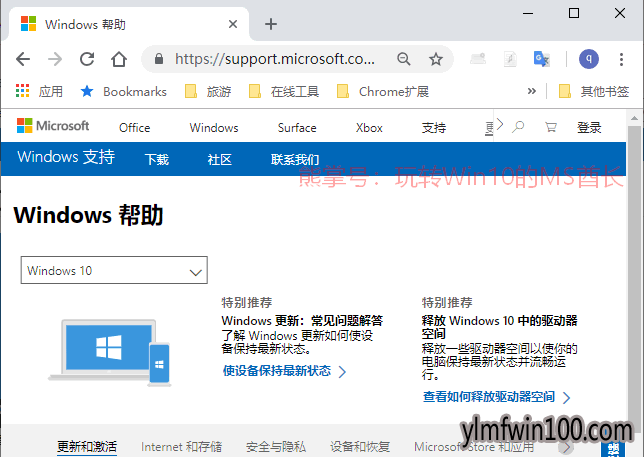Show more bookmarks with the chevron
This screenshot has height=457, width=644.
(531, 91)
